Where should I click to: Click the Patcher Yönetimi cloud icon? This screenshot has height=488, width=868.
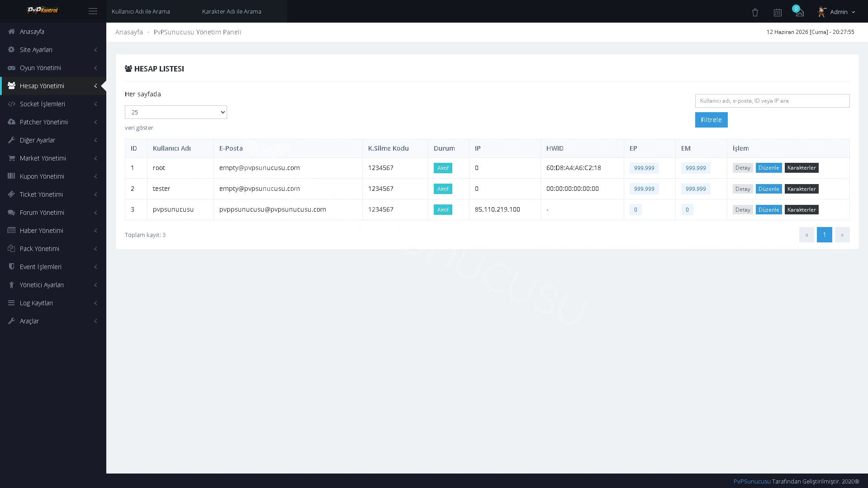[11, 122]
